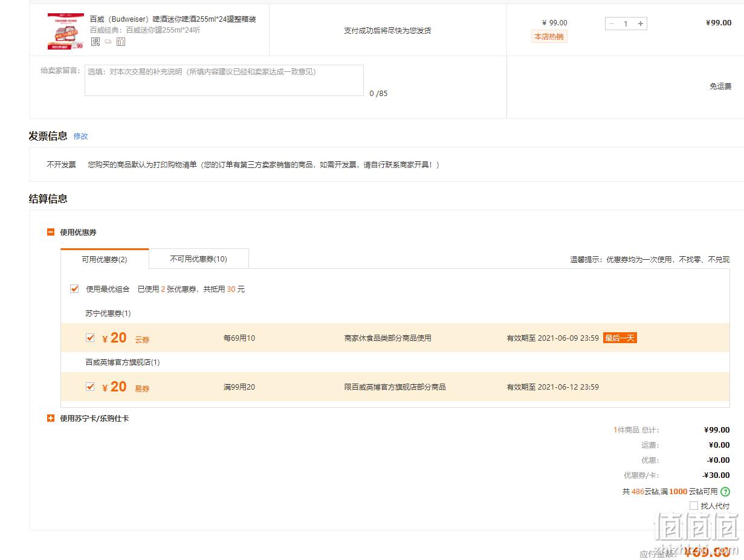Click the 支付成功后将尽快为您发货 shipping note
Viewport: 744px width, 560px height.
point(387,31)
